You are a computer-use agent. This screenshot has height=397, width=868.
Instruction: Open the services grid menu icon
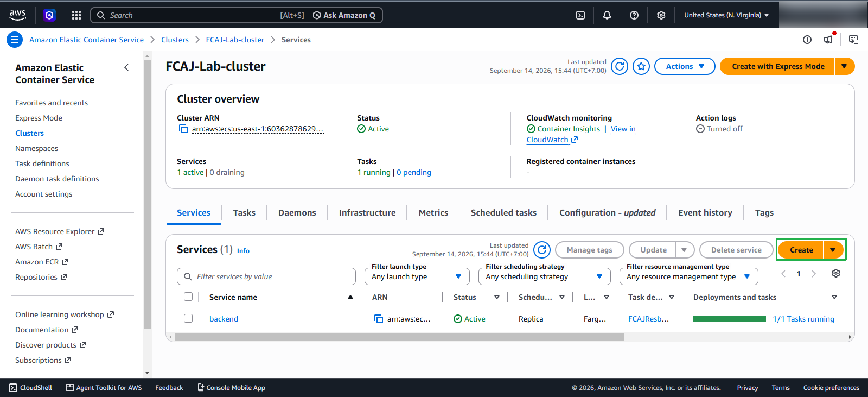pos(76,15)
